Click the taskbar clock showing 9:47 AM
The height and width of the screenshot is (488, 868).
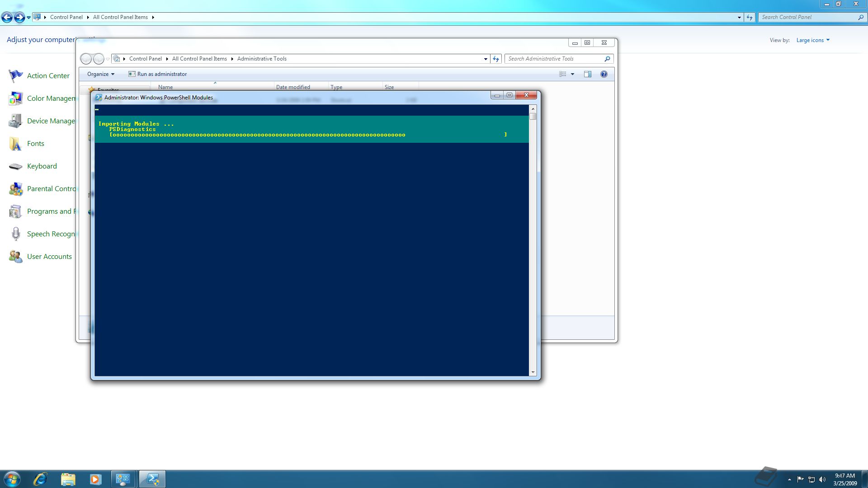pos(845,479)
